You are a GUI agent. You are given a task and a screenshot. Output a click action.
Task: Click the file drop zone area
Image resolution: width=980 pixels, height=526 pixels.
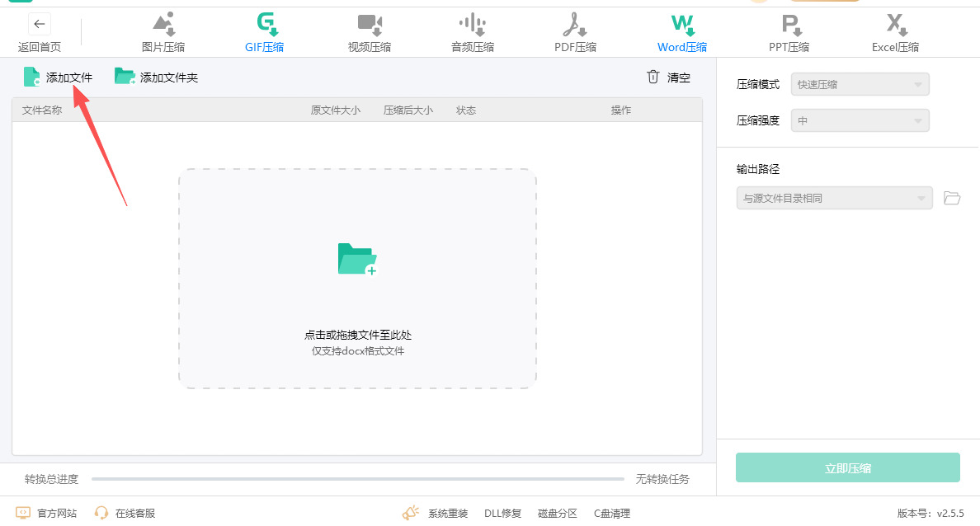(x=357, y=279)
